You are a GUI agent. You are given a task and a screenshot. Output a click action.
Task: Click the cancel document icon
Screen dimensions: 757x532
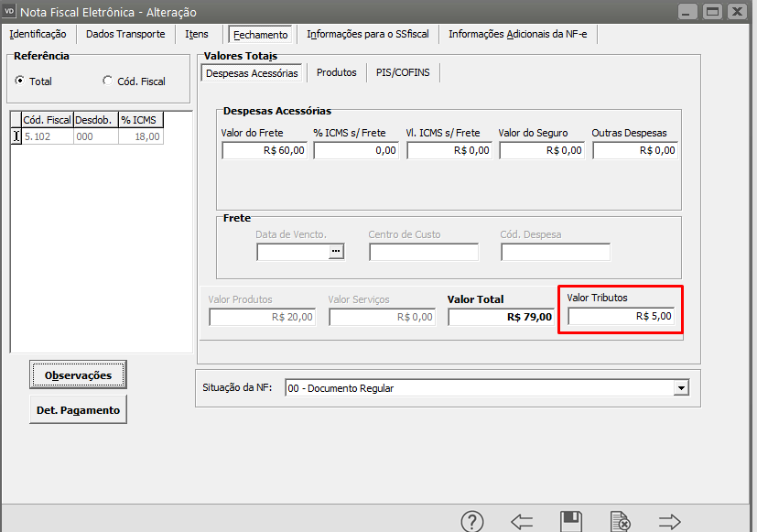tap(620, 522)
